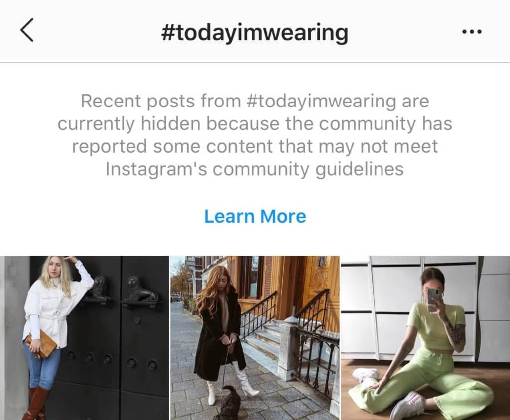Click the lion door knockers in first photo

coord(123,290)
